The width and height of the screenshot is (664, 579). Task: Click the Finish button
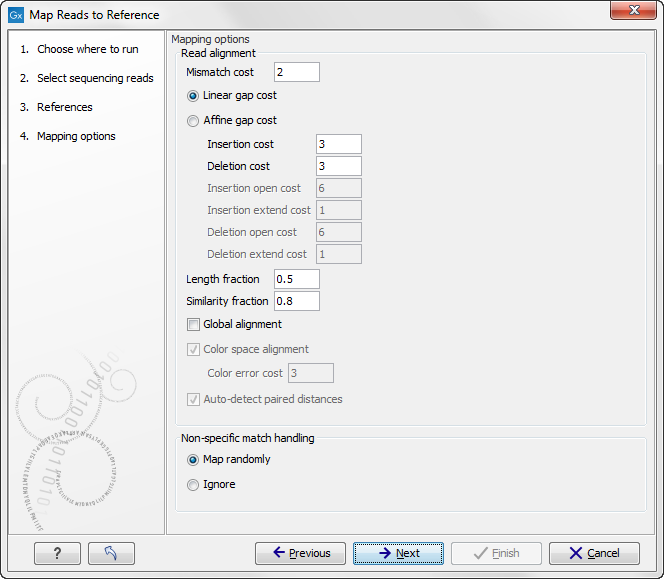496,553
